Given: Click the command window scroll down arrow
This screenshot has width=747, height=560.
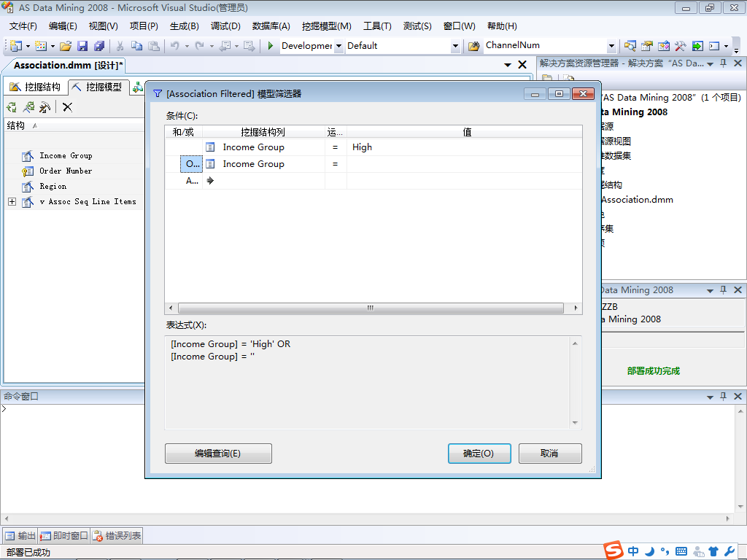Looking at the screenshot, I should pos(740,507).
